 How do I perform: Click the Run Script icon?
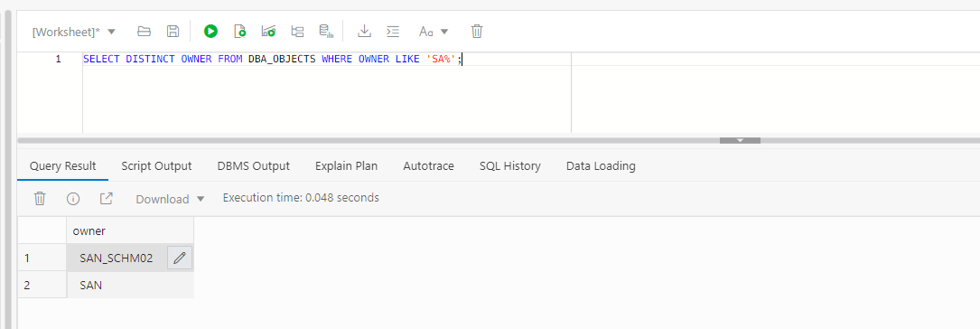(x=240, y=31)
